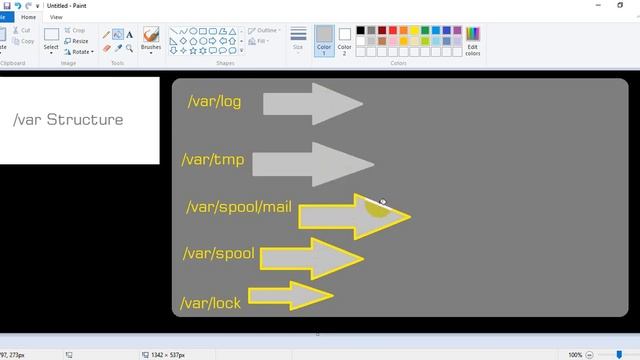Viewport: 640px width, 360px height.
Task: Switch to the View ribbon tab
Action: 56,17
